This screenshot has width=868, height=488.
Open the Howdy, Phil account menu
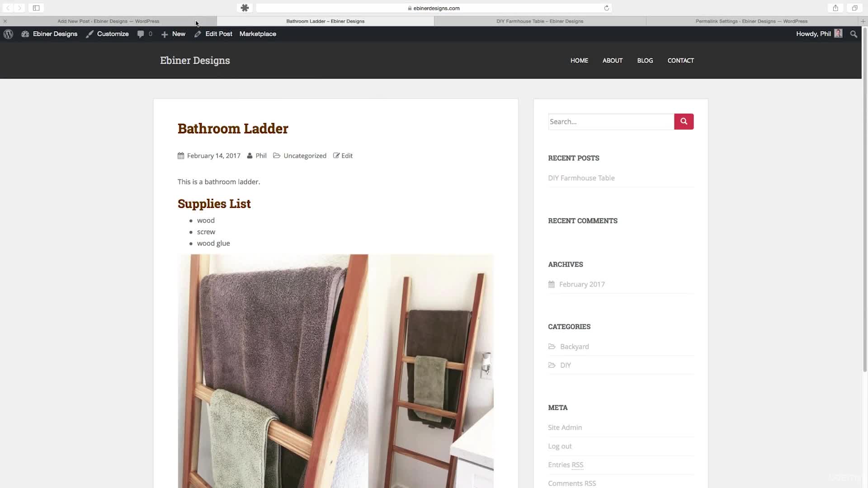(819, 34)
